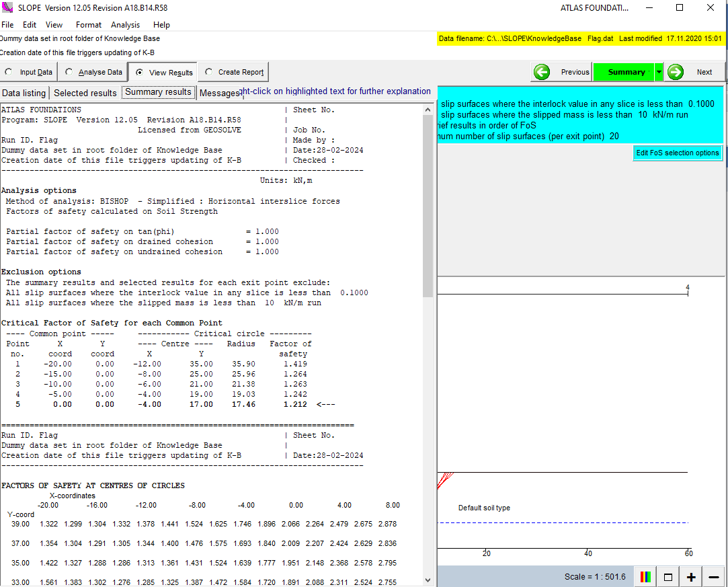Click the radius value 17.46

[x=243, y=405]
